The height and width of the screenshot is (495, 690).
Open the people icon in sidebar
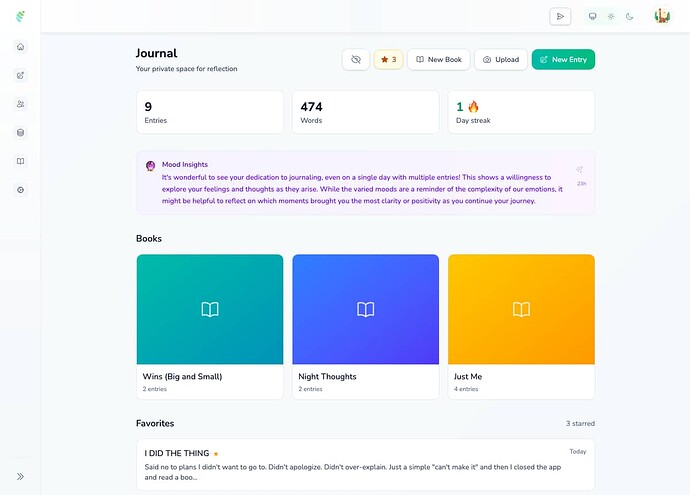pos(20,104)
